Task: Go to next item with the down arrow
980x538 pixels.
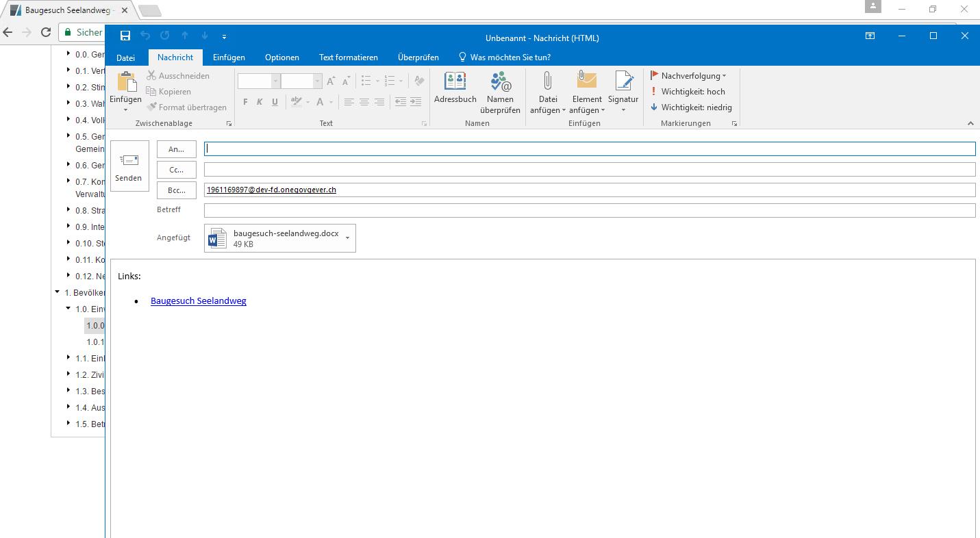Action: pyautogui.click(x=205, y=36)
